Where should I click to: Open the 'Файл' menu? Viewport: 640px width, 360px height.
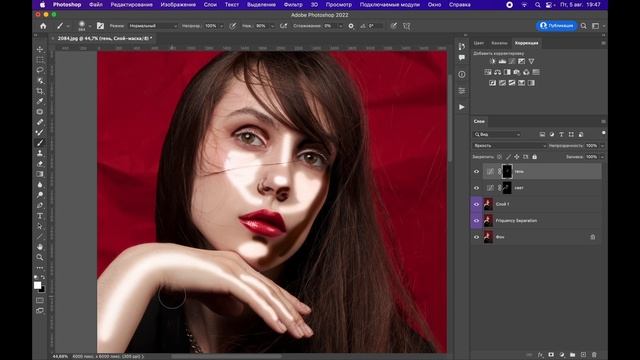click(x=96, y=4)
